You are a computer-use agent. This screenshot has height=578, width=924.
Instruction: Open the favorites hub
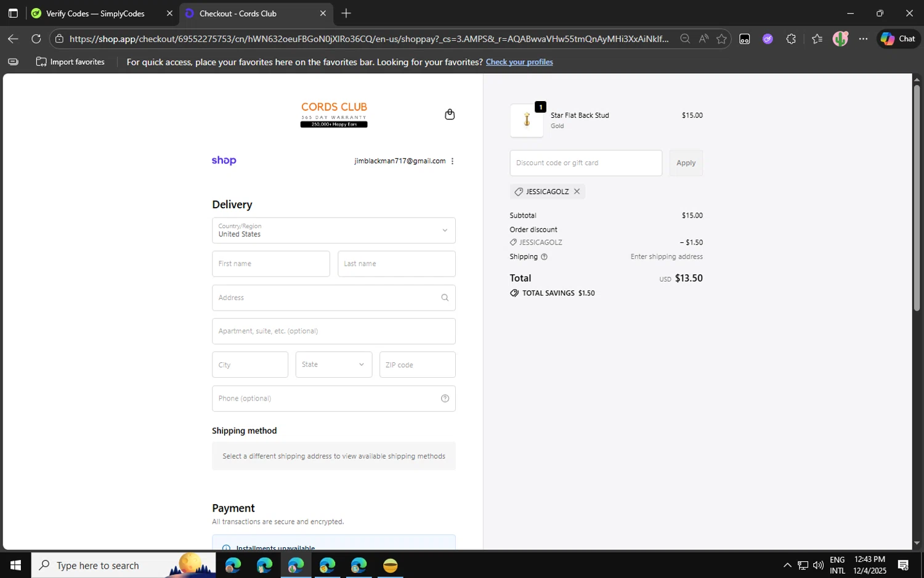tap(817, 39)
